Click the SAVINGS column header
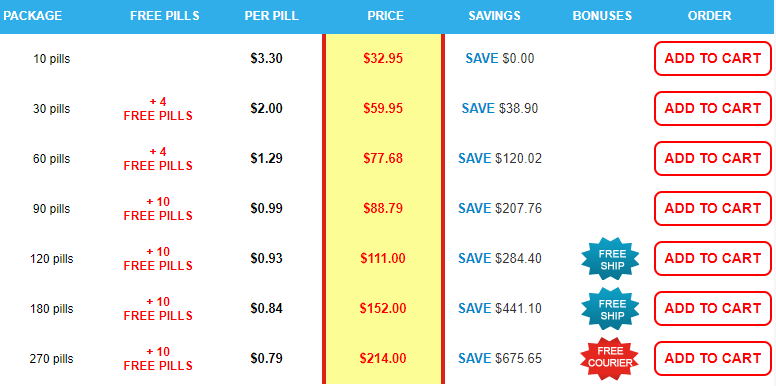The image size is (776, 386). 494,16
